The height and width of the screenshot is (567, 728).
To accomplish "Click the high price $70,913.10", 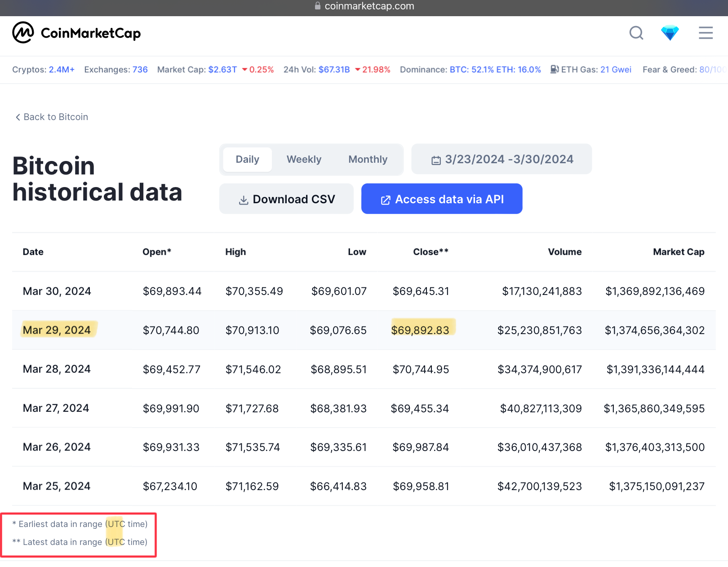I will point(252,330).
